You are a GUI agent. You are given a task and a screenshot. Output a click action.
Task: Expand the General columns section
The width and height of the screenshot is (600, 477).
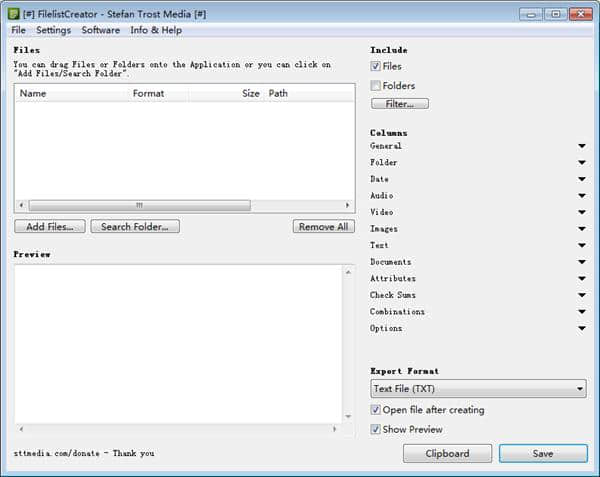tap(581, 146)
